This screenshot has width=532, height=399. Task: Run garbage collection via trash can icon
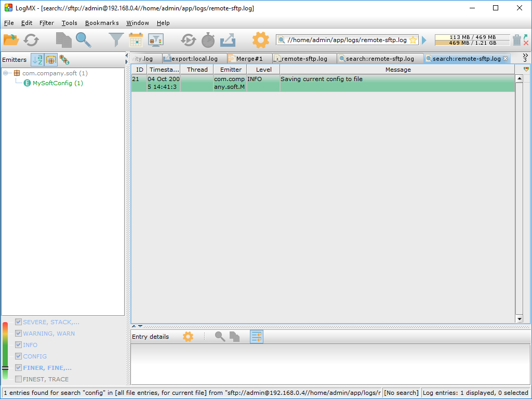(516, 40)
